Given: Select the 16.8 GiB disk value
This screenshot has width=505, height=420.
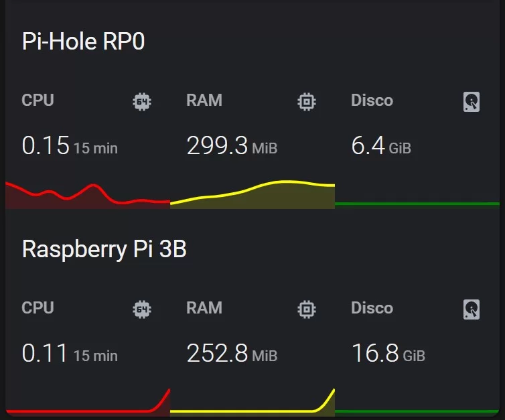Looking at the screenshot, I should point(375,353).
